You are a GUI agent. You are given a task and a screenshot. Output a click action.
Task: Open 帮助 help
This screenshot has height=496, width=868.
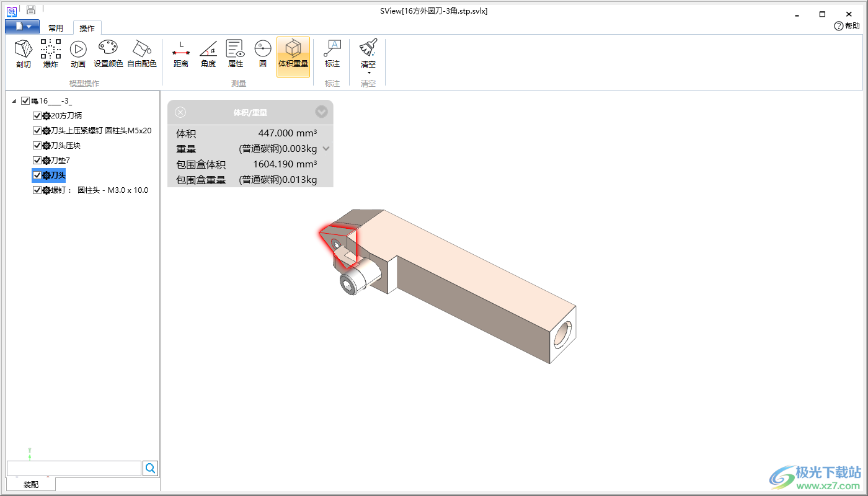click(847, 26)
